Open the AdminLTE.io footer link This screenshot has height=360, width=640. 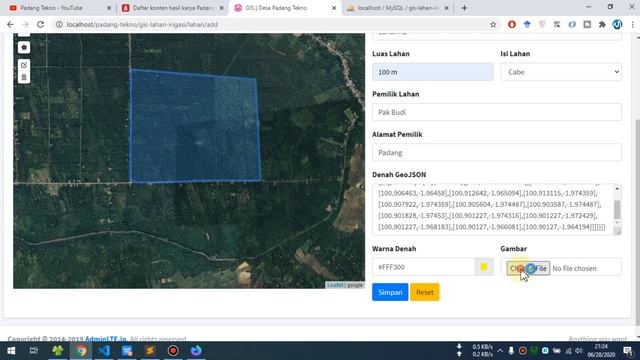[105, 339]
